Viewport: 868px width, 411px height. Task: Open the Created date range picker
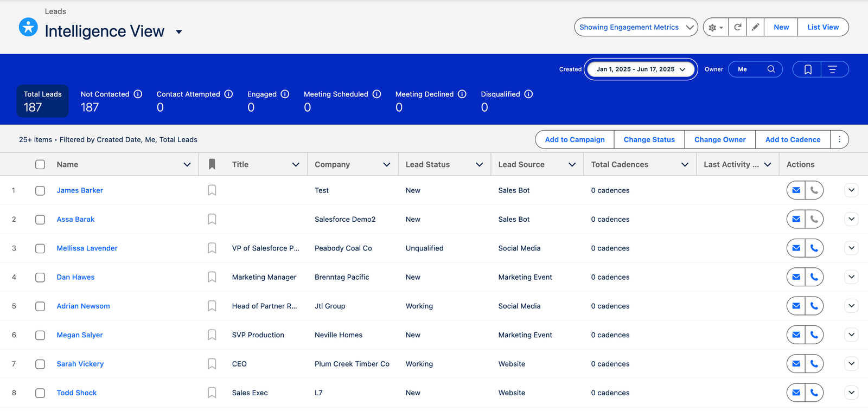coord(641,69)
